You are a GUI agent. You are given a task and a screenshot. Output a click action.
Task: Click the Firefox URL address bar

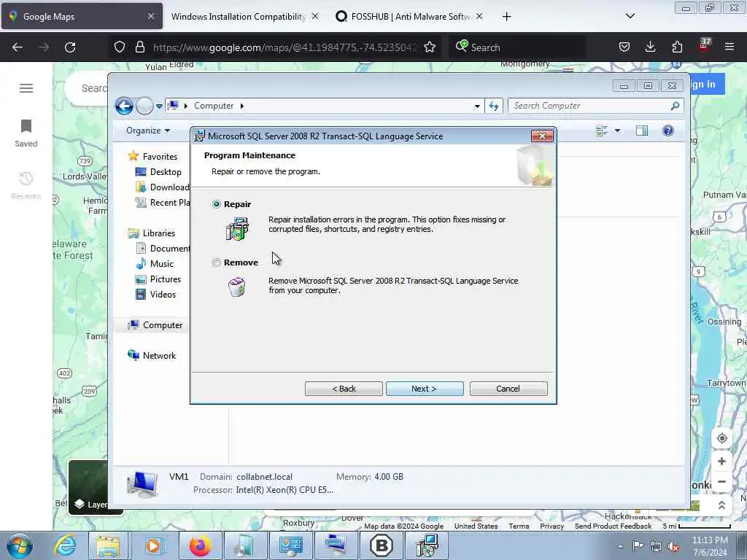(285, 47)
